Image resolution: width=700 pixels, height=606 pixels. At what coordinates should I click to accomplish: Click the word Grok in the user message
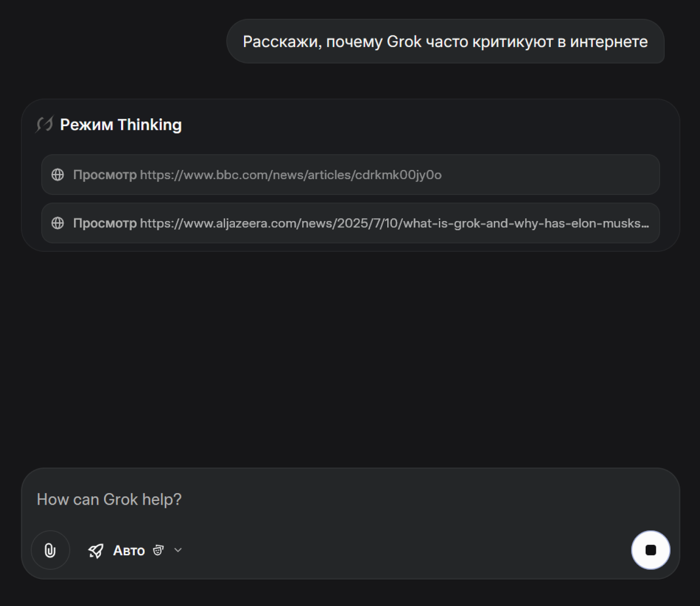(404, 41)
